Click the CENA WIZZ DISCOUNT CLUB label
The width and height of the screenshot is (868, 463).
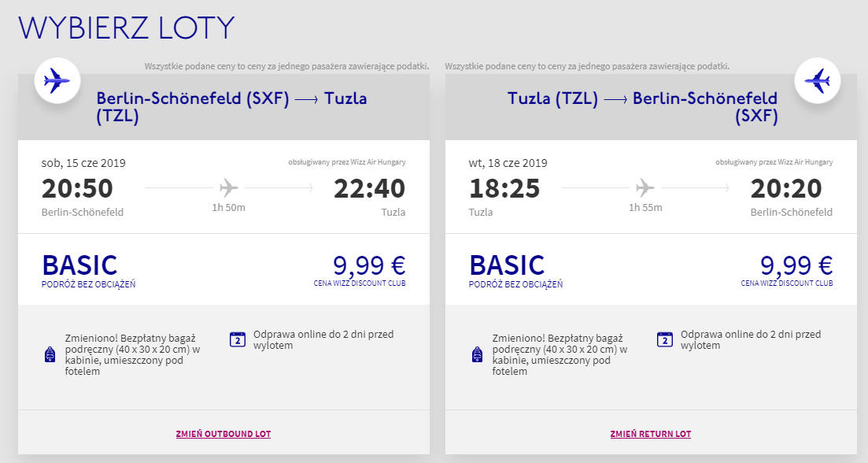[x=360, y=283]
